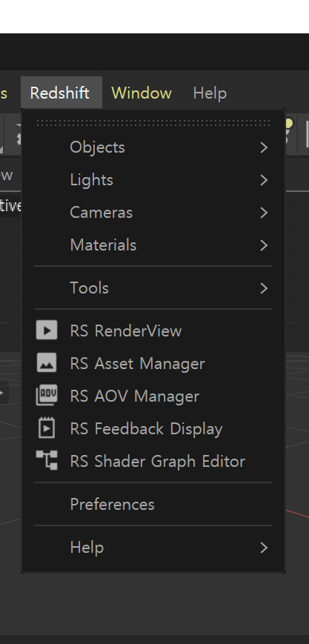Click the RS Feedback Display icon

(47, 428)
